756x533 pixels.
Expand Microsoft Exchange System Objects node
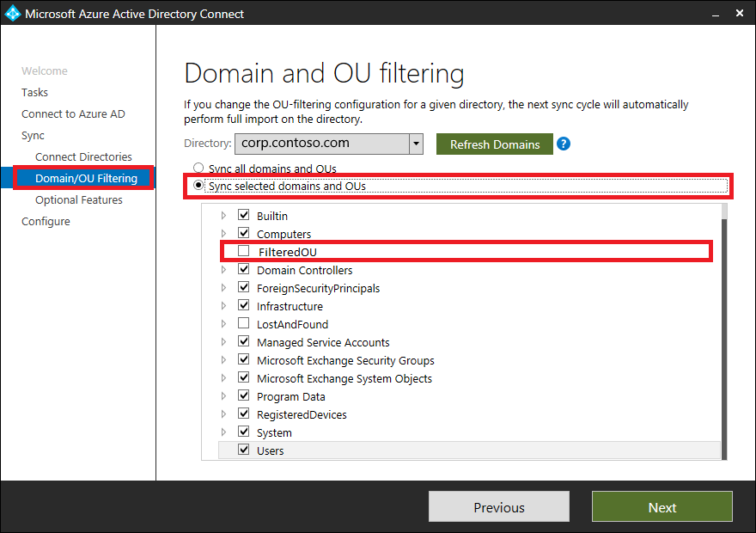click(223, 377)
